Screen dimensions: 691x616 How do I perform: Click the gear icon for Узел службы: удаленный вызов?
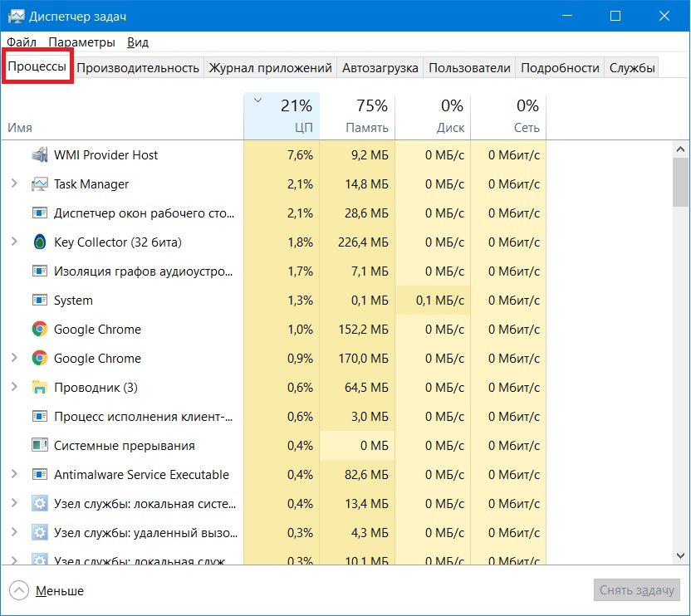[39, 533]
